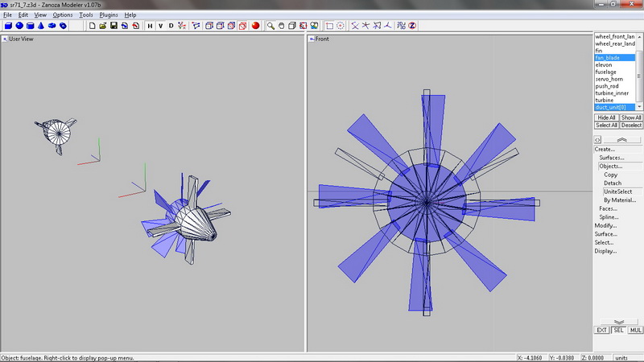Image resolution: width=644 pixels, height=362 pixels.
Task: Activate the zoom magnifier tool
Action: click(x=271, y=26)
